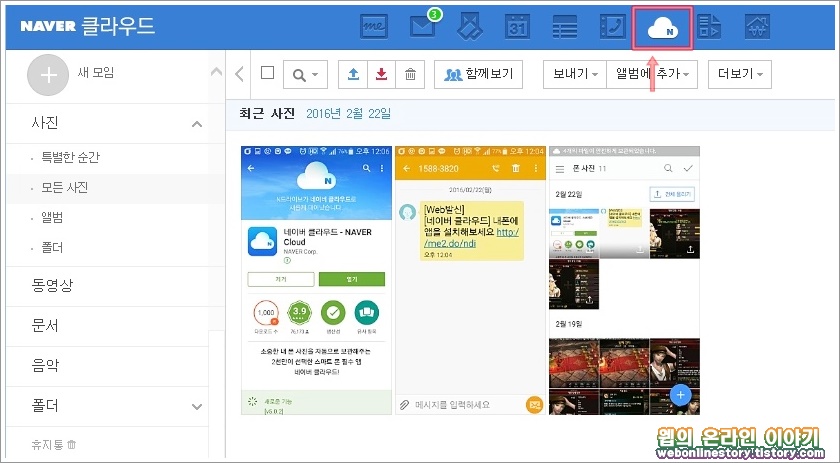The image size is (840, 463).
Task: Select 폴더 under 사진
Action: coord(52,248)
